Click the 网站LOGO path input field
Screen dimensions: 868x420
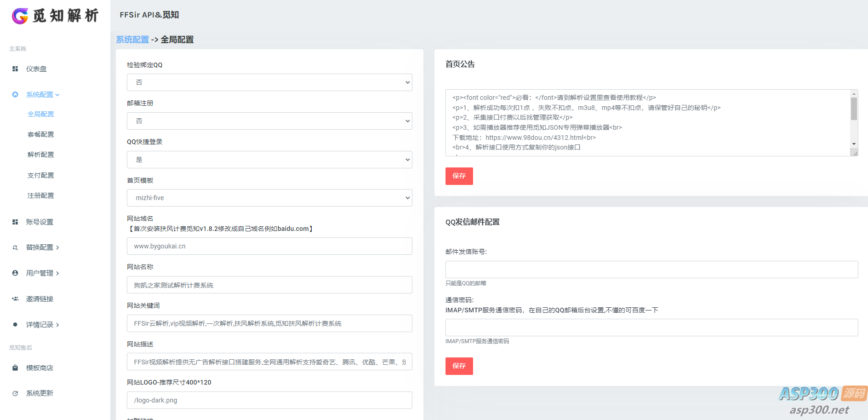(269, 400)
